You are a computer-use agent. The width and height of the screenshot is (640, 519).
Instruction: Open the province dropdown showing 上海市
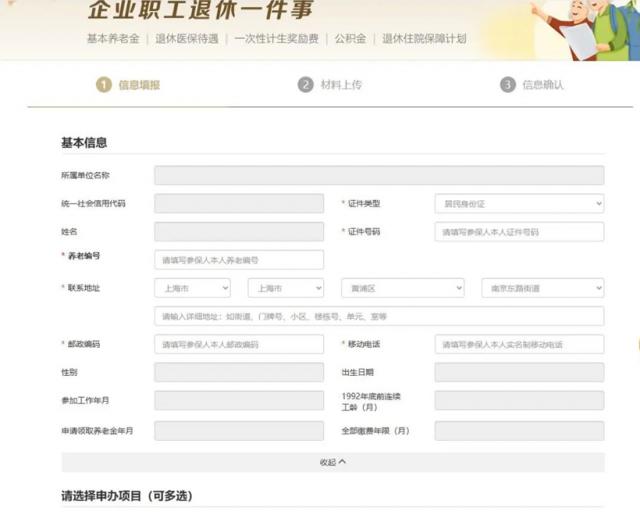tap(196, 288)
